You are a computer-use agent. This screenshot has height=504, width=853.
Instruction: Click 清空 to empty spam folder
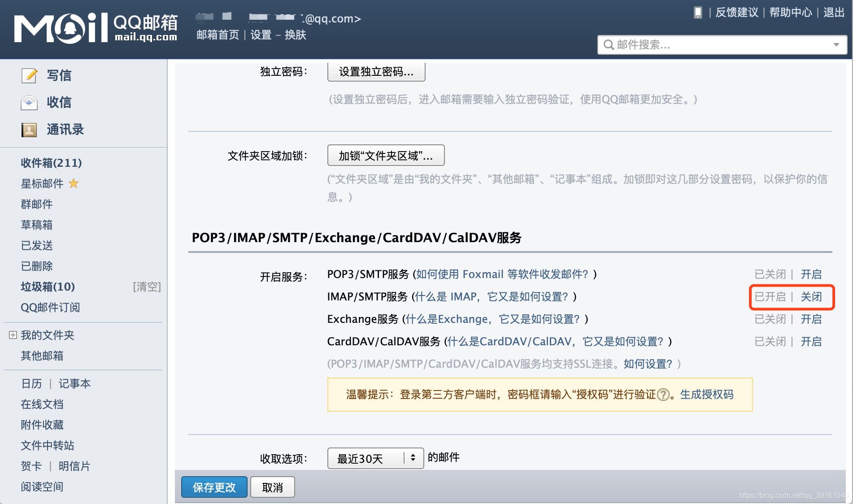[147, 287]
